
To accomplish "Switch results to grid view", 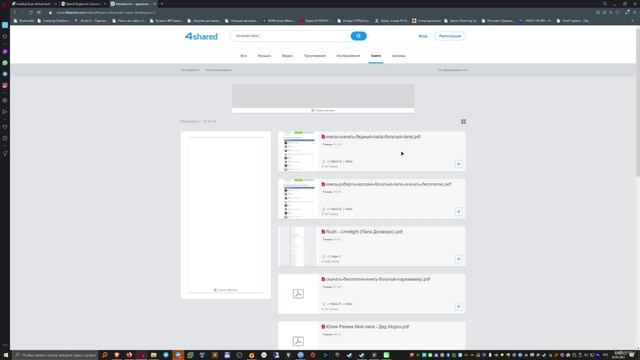I will tap(463, 121).
